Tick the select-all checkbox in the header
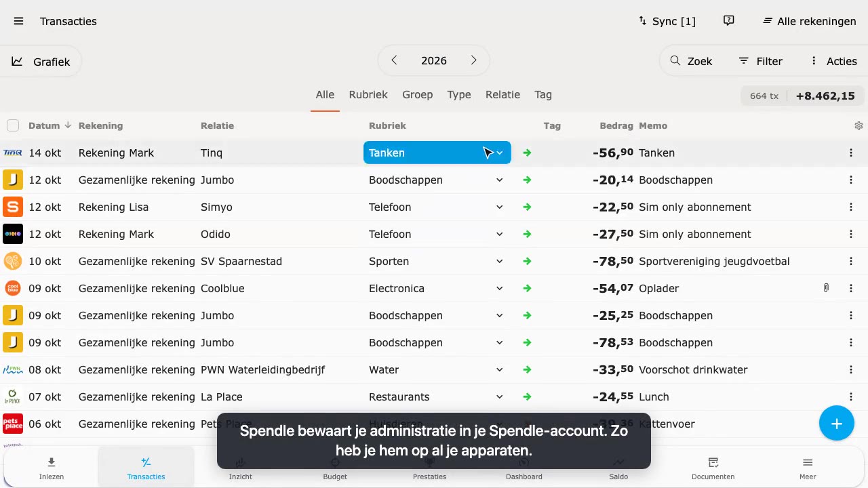 [x=13, y=125]
